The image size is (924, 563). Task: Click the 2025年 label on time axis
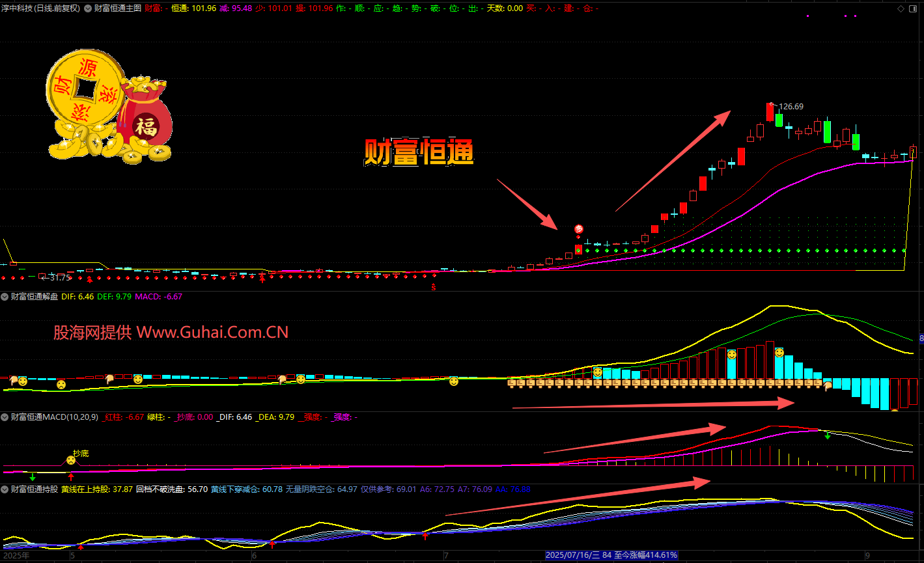coord(16,556)
